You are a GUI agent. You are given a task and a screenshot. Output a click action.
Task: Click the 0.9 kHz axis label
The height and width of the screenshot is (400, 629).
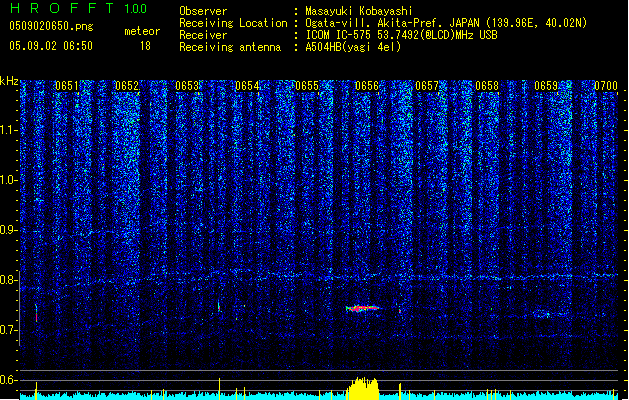coord(8,230)
